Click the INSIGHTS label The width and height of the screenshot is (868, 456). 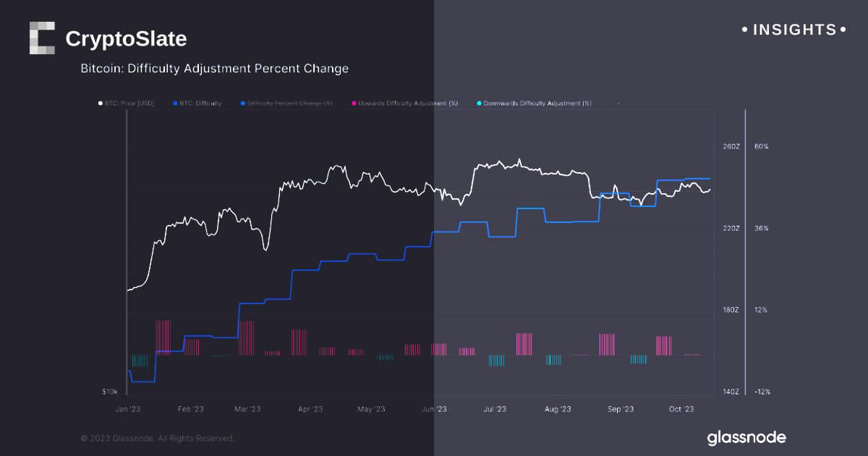coord(794,30)
